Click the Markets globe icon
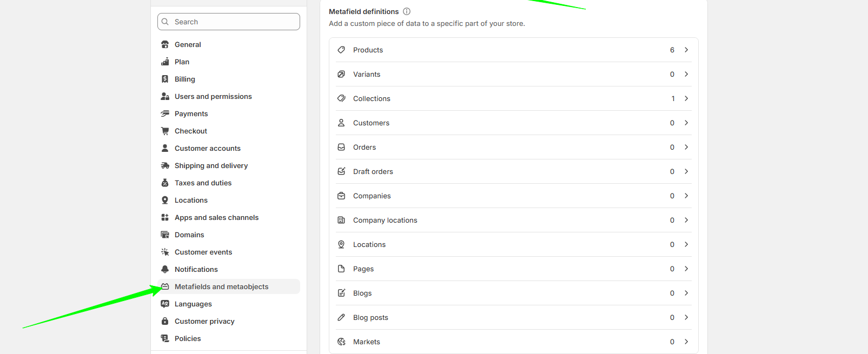868x354 pixels. coord(341,342)
